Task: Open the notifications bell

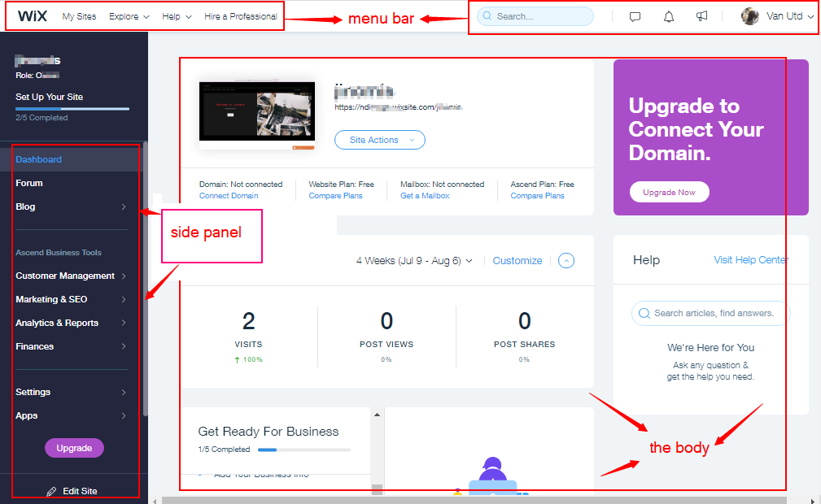Action: [x=669, y=17]
